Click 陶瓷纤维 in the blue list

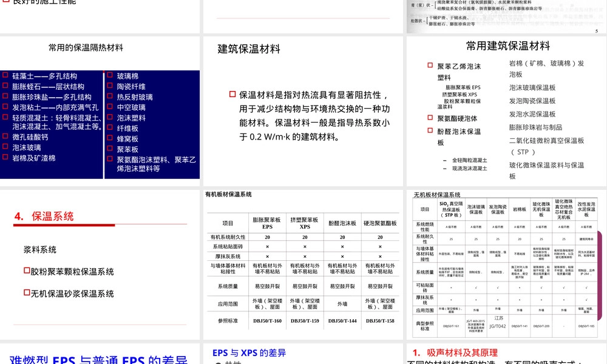tap(131, 87)
